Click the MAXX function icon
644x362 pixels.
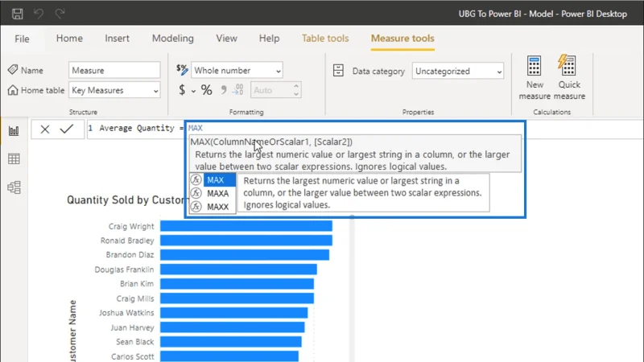196,207
